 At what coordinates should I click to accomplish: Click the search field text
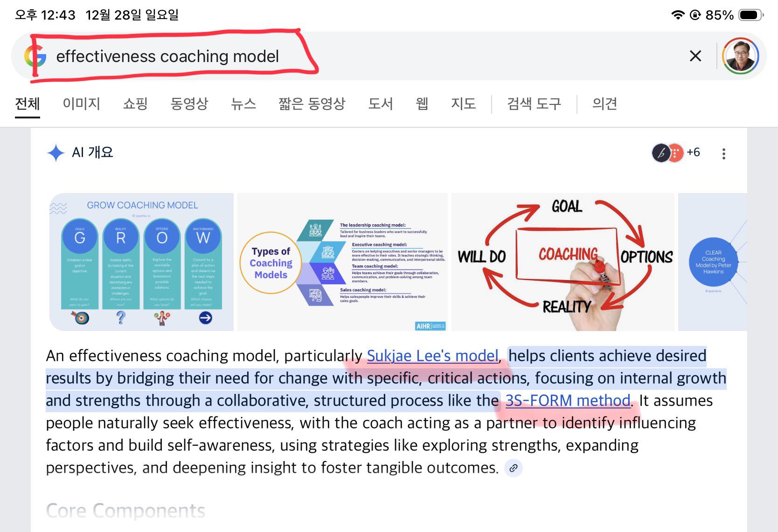coord(167,56)
